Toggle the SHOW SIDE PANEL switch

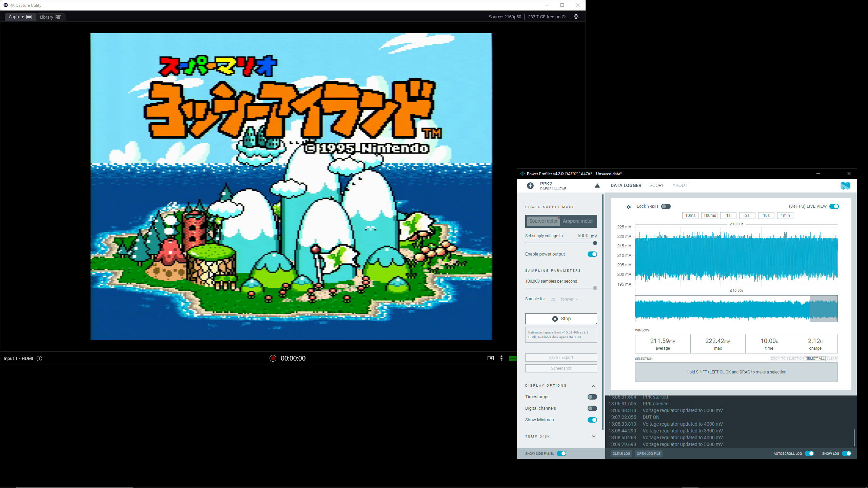click(561, 453)
